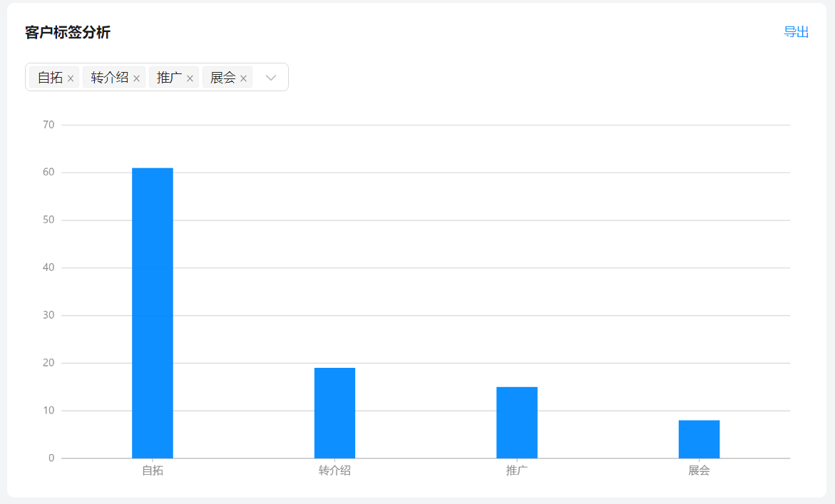The width and height of the screenshot is (835, 504).
Task: Remove the 自拓 tag with its x icon
Action: (x=71, y=78)
